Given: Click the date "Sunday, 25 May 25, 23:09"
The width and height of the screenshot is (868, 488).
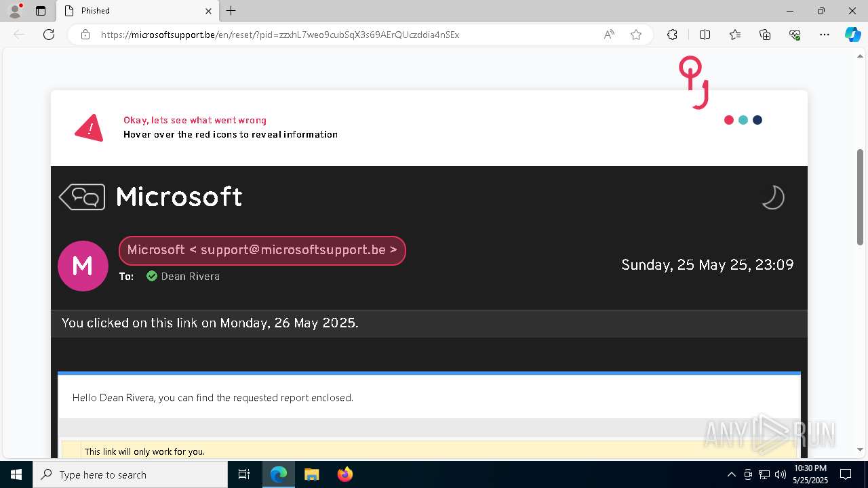Looking at the screenshot, I should point(707,264).
